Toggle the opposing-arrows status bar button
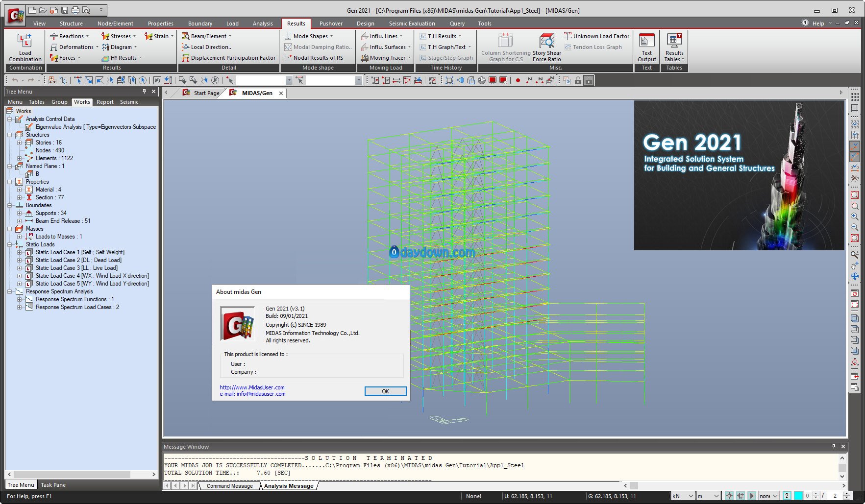This screenshot has height=504, width=865. click(x=741, y=496)
